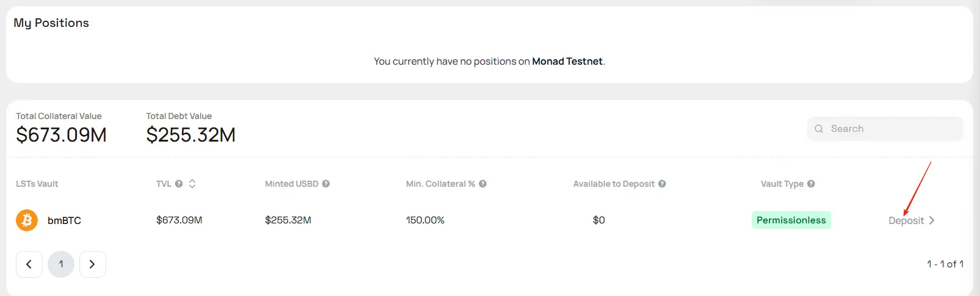
Task: Click the bmBTC Bitcoin icon
Action: (27, 220)
